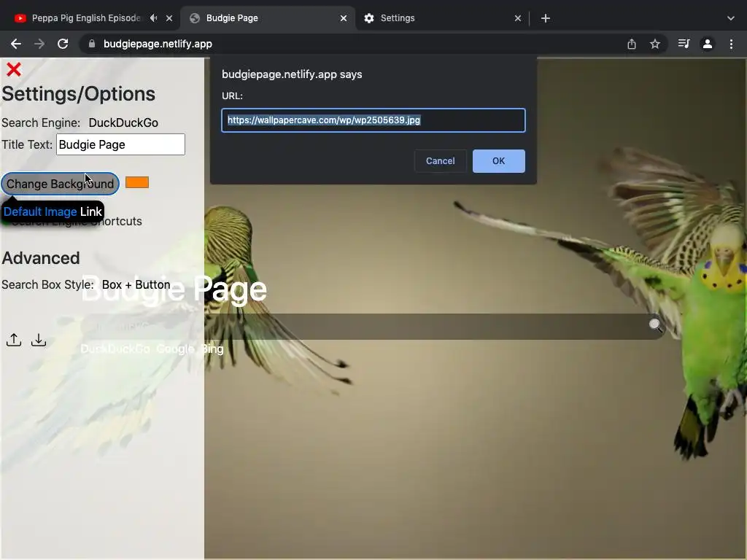Screen dimensions: 747x560
Task: Bookmark this page with star icon
Action: 655,44
